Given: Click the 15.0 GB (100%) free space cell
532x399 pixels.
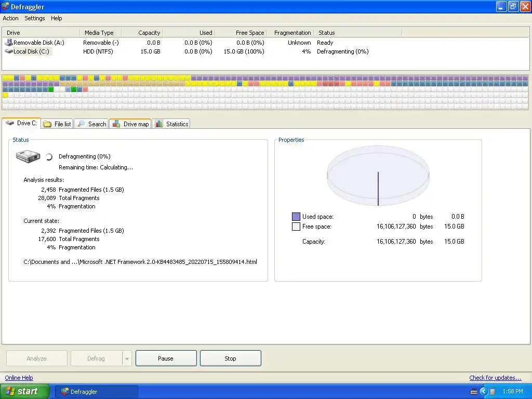Looking at the screenshot, I should pos(244,51).
